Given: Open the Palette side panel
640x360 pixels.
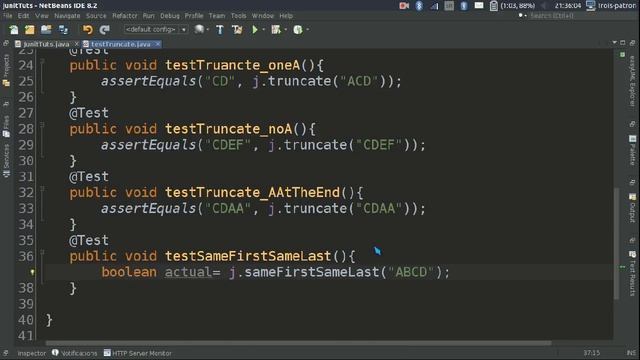Looking at the screenshot, I should tap(632, 150).
